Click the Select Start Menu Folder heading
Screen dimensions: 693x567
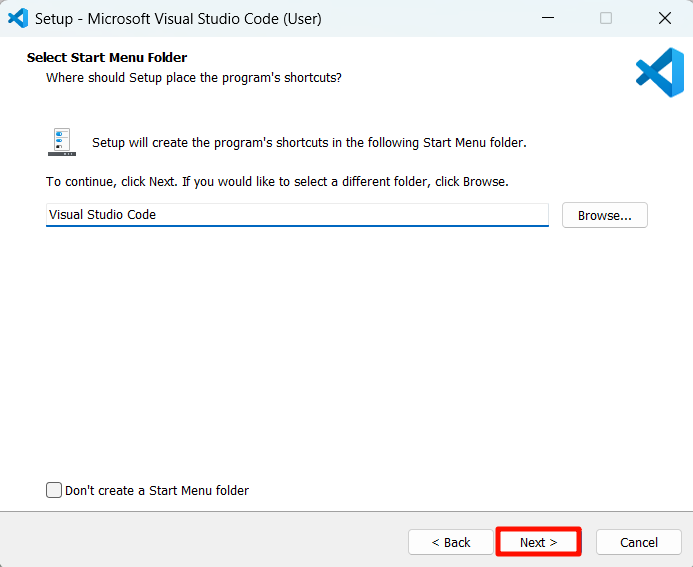point(107,58)
